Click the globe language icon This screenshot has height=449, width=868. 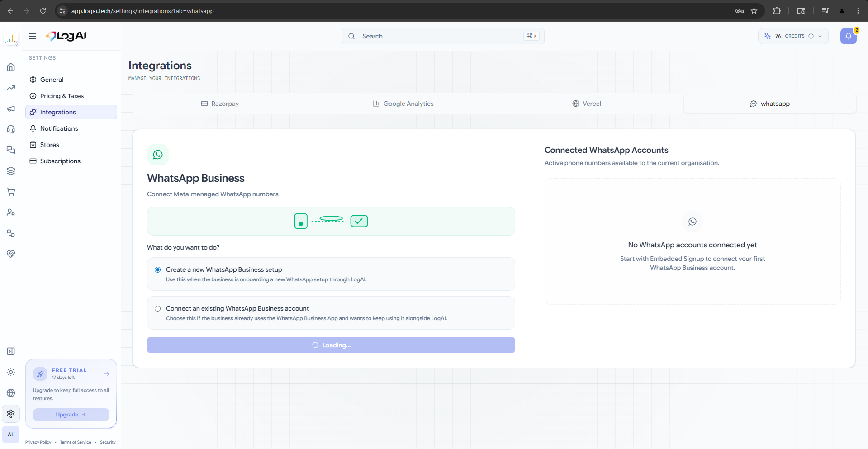11,393
